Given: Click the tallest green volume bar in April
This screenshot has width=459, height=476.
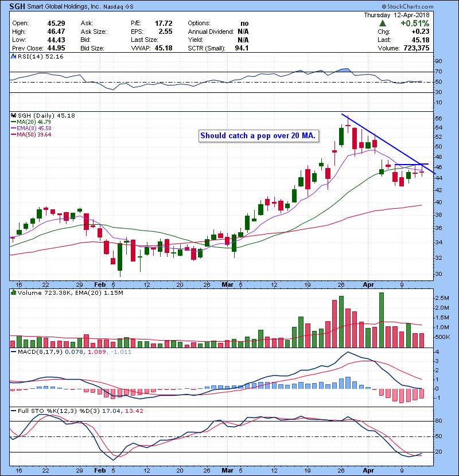Looking at the screenshot, I should [x=382, y=320].
